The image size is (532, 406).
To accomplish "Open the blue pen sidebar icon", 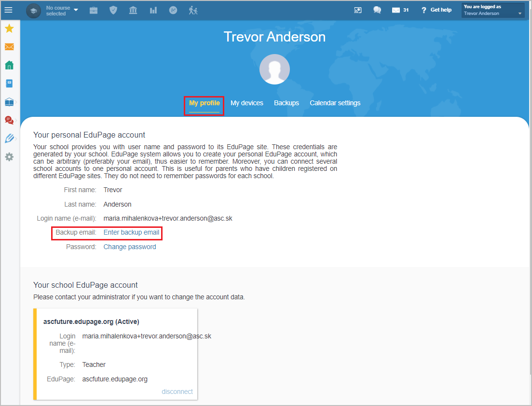I will [9, 138].
